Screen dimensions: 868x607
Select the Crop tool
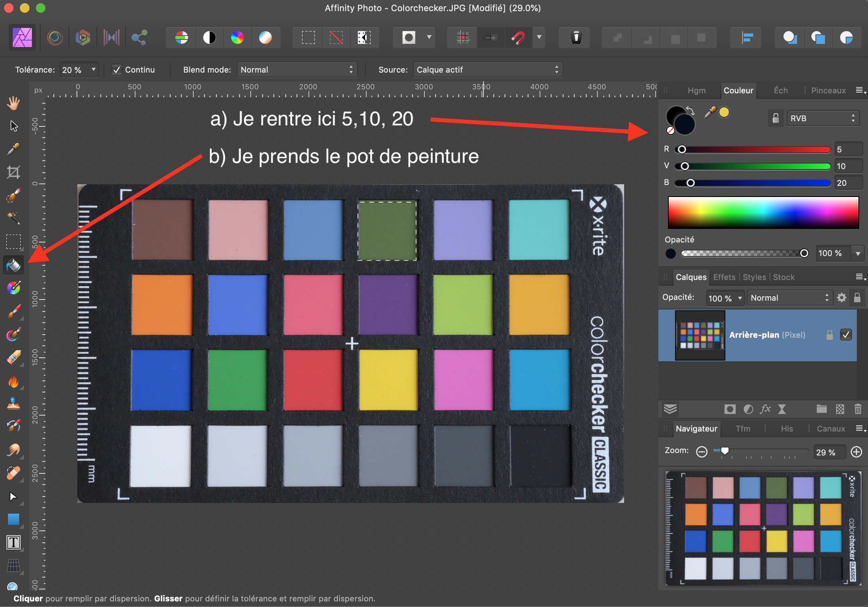point(14,172)
